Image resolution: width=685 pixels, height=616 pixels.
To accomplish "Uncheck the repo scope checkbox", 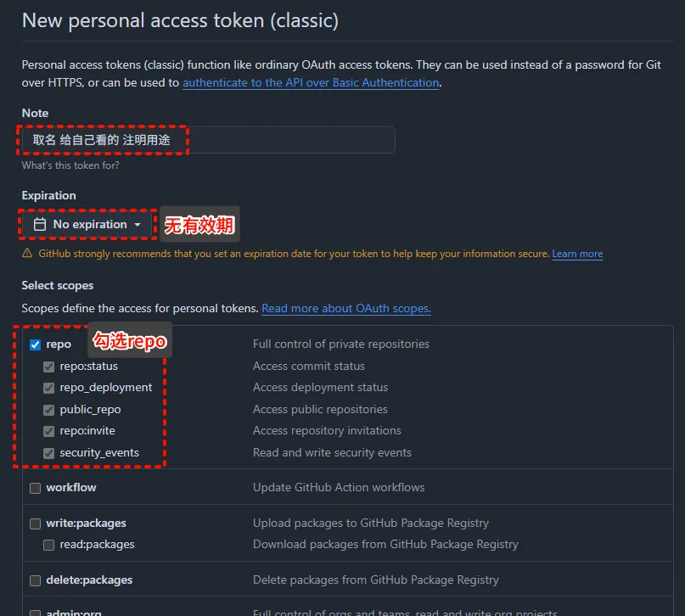I will coord(36,344).
